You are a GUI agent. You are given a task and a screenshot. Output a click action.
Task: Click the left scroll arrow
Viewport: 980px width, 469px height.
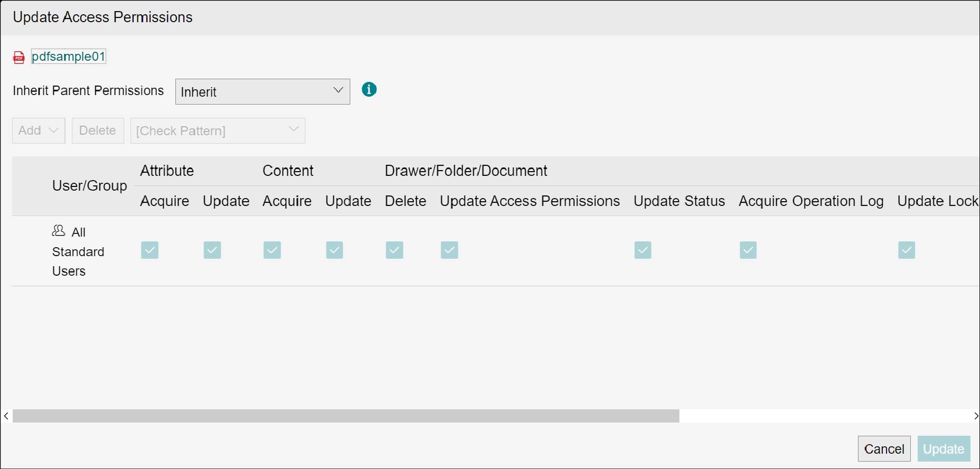(x=6, y=416)
